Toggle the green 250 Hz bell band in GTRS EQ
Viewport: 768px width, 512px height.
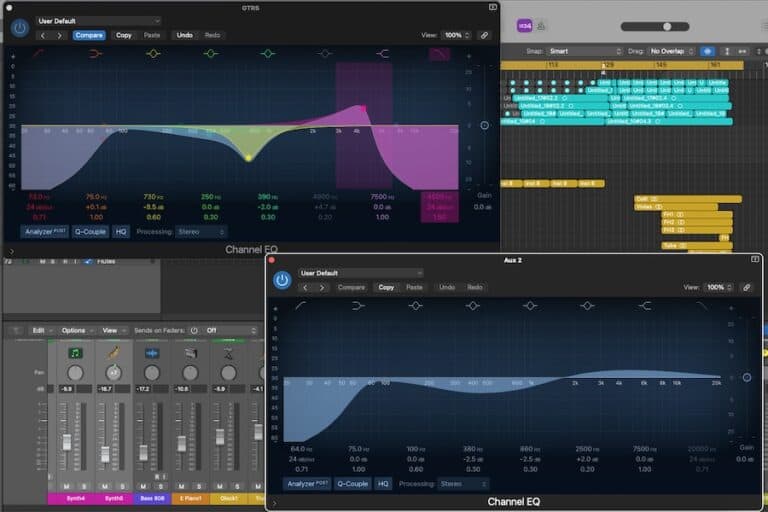tap(211, 53)
